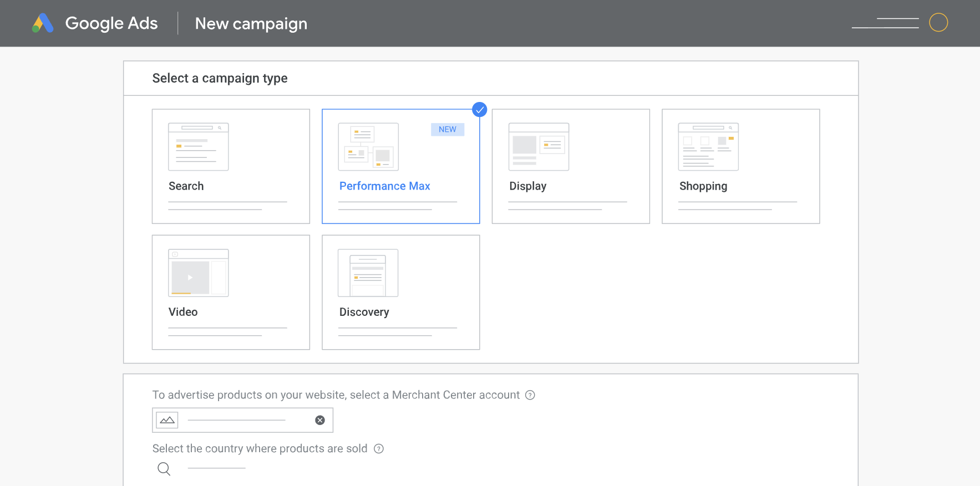The width and height of the screenshot is (980, 486).
Task: Click the Display campaign illustration icon
Action: click(x=539, y=147)
